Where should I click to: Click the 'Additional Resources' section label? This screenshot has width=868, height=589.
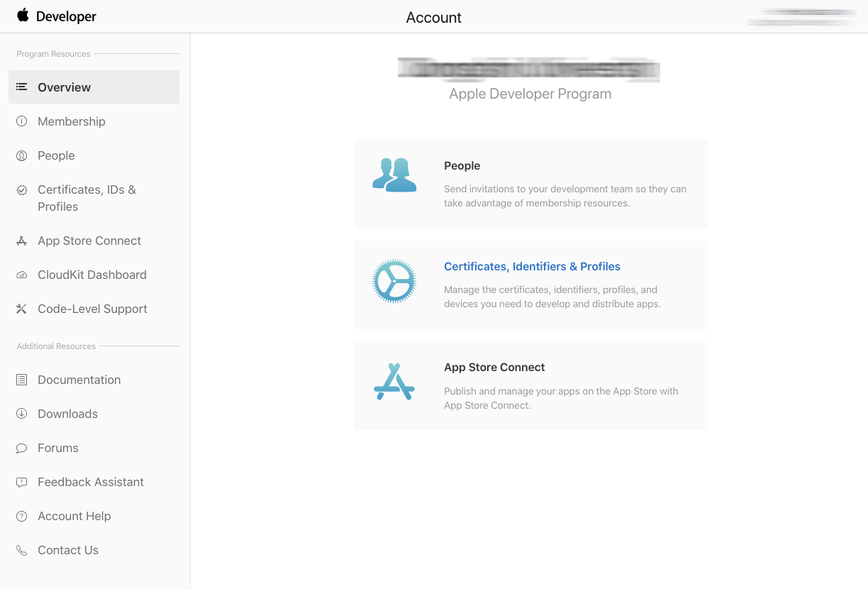[56, 346]
